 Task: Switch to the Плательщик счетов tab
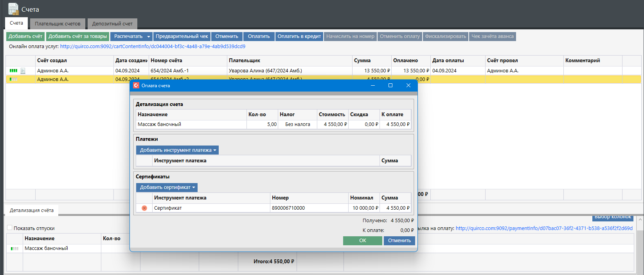coord(58,23)
